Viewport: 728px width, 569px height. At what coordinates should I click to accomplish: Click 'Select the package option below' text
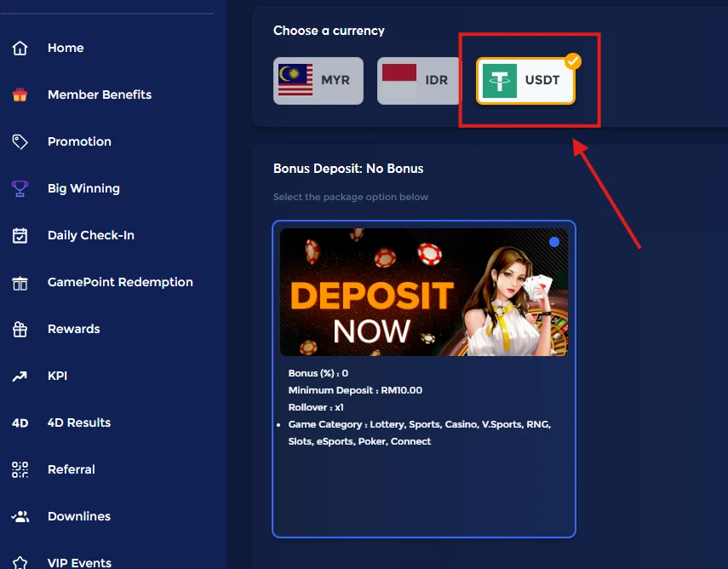click(351, 197)
